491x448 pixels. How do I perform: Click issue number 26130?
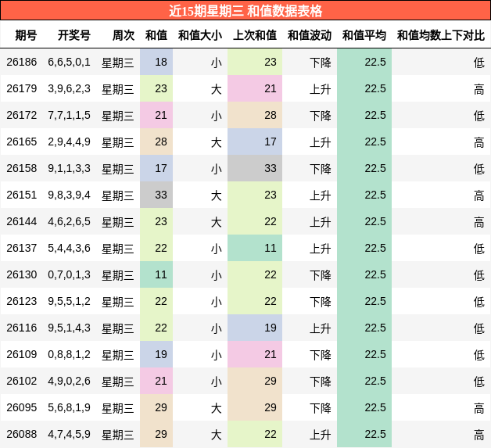pos(22,275)
